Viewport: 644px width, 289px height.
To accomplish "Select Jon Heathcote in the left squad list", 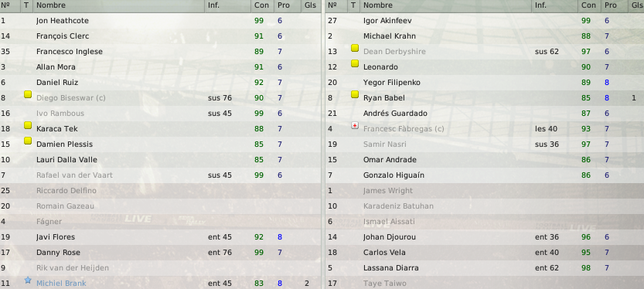I will tap(160, 21).
